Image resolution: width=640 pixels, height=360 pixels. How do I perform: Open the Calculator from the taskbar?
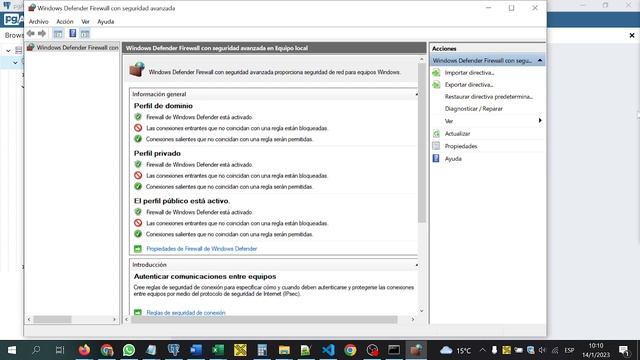tap(262, 350)
